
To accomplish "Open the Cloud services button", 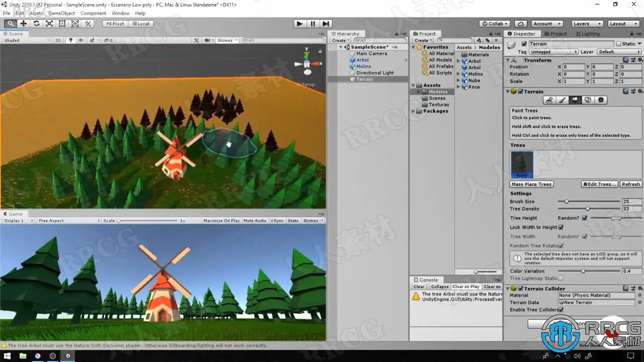I will point(521,24).
